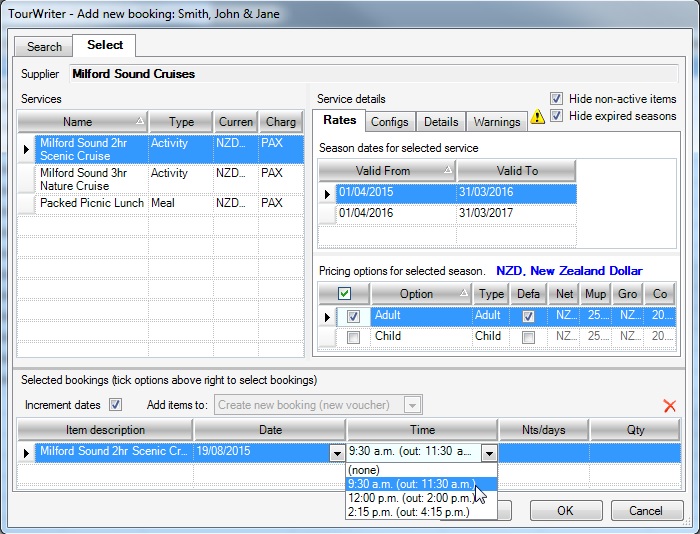Open the Warnings tab
Screen dimensions: 700x534
click(497, 122)
